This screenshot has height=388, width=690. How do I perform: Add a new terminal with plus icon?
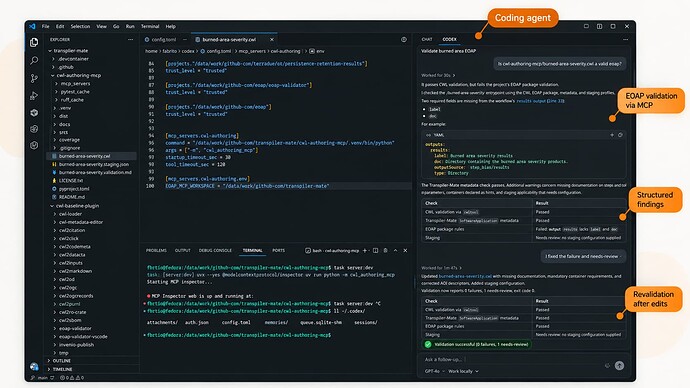click(x=364, y=251)
